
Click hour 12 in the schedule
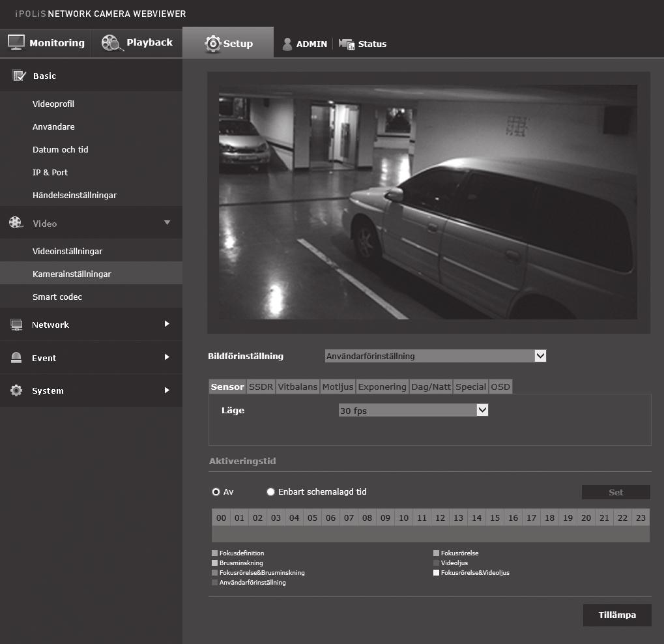440,518
